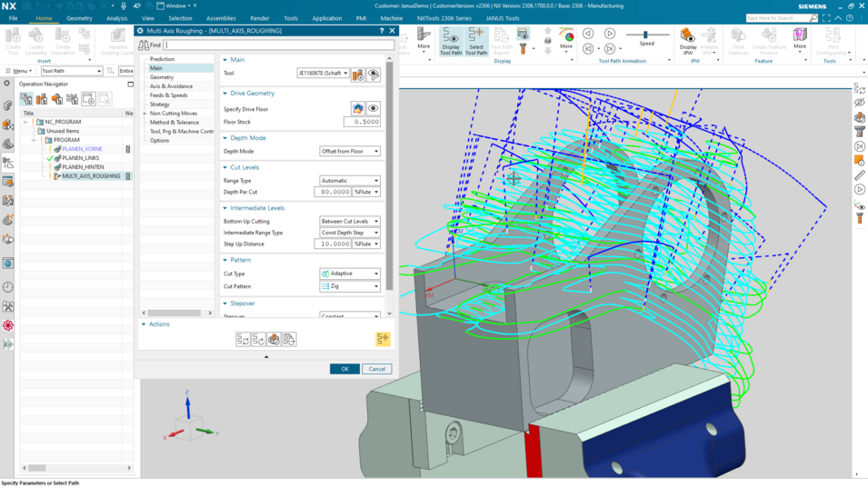Image resolution: width=868 pixels, height=488 pixels.
Task: Collapse Drive Geometry section
Action: (x=224, y=94)
